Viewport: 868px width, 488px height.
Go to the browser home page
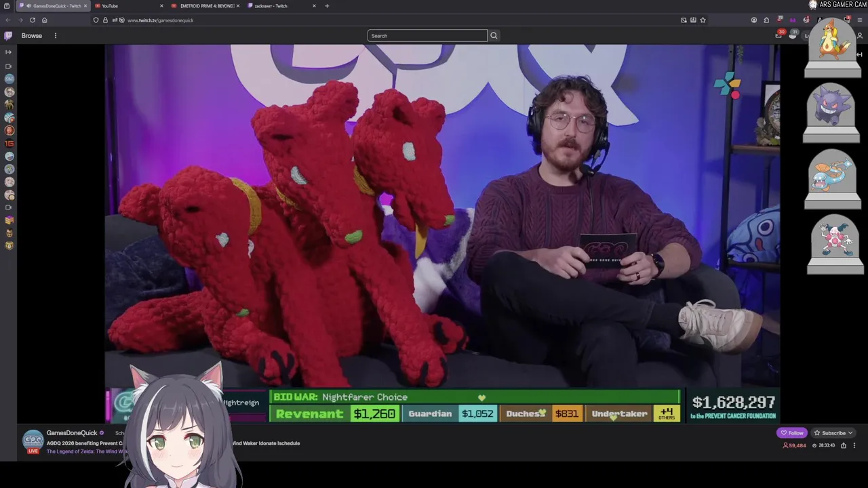(x=44, y=20)
